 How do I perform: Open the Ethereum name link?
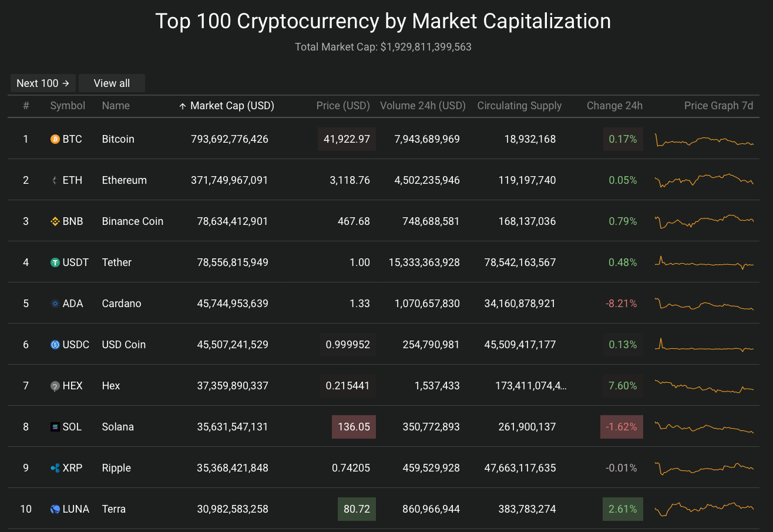[124, 180]
